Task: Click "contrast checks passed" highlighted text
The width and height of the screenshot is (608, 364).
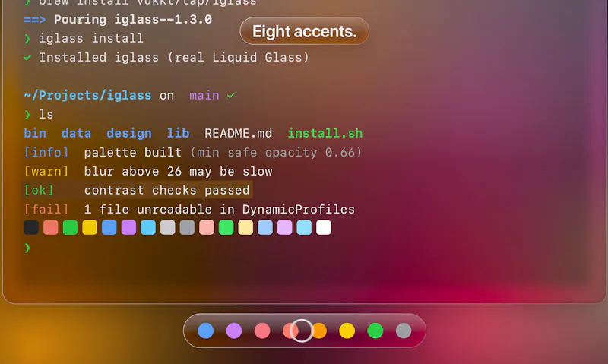Action: click(x=167, y=190)
